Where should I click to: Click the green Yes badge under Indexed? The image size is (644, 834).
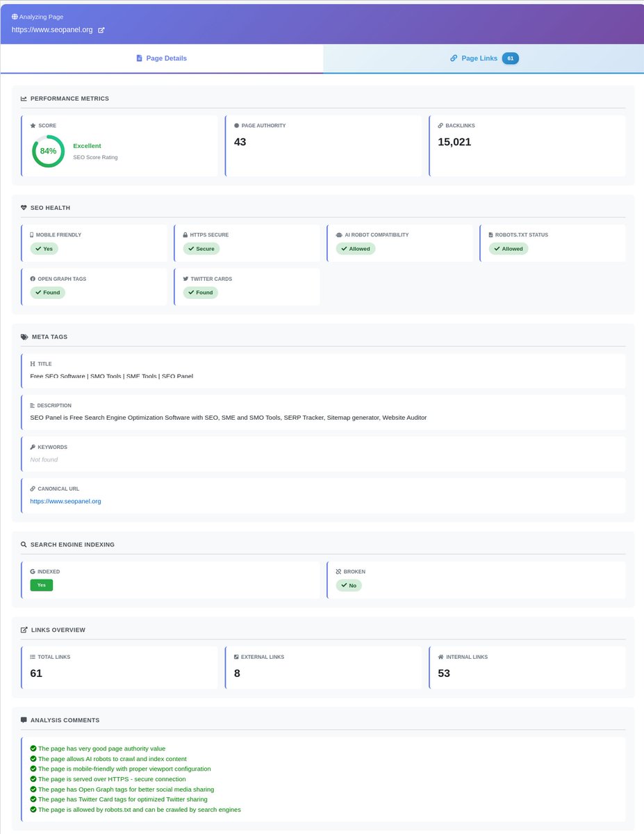[42, 585]
